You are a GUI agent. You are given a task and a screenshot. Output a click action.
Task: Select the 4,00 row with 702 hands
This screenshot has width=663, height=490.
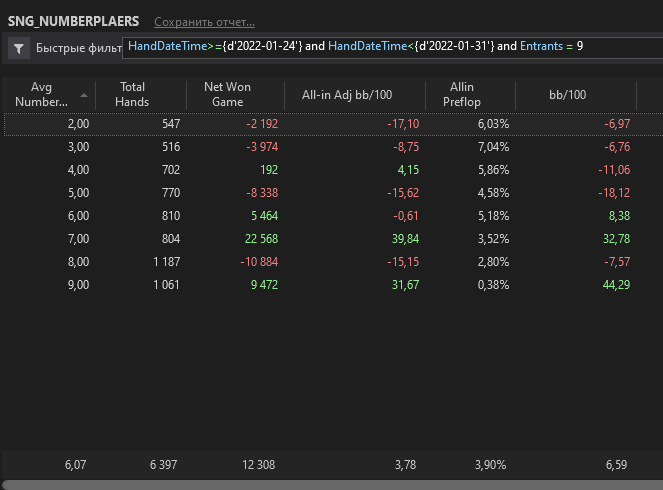(333, 170)
